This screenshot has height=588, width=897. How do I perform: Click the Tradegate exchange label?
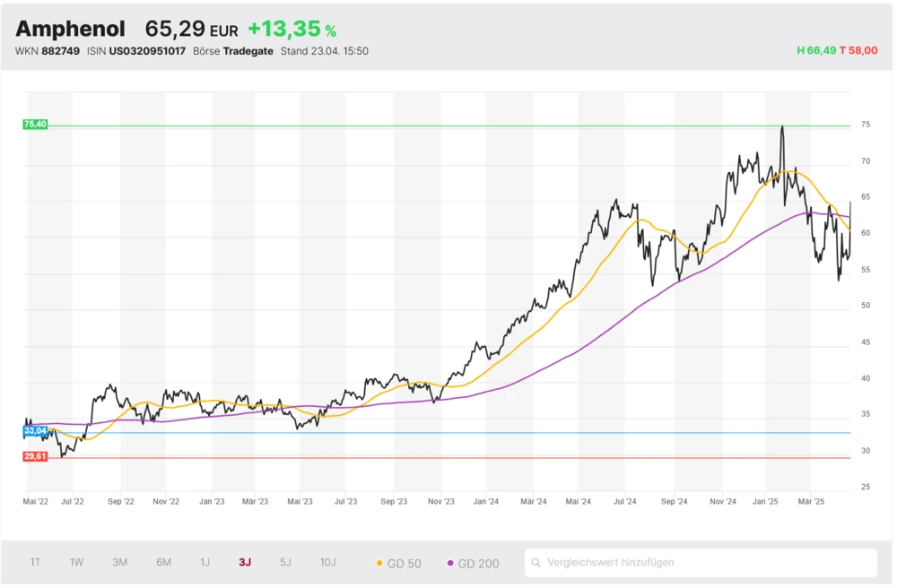coord(248,51)
